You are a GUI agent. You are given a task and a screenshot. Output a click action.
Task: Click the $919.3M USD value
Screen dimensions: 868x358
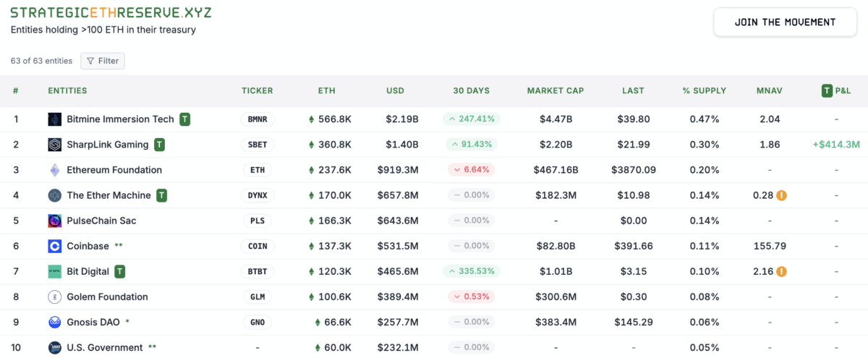click(x=398, y=170)
